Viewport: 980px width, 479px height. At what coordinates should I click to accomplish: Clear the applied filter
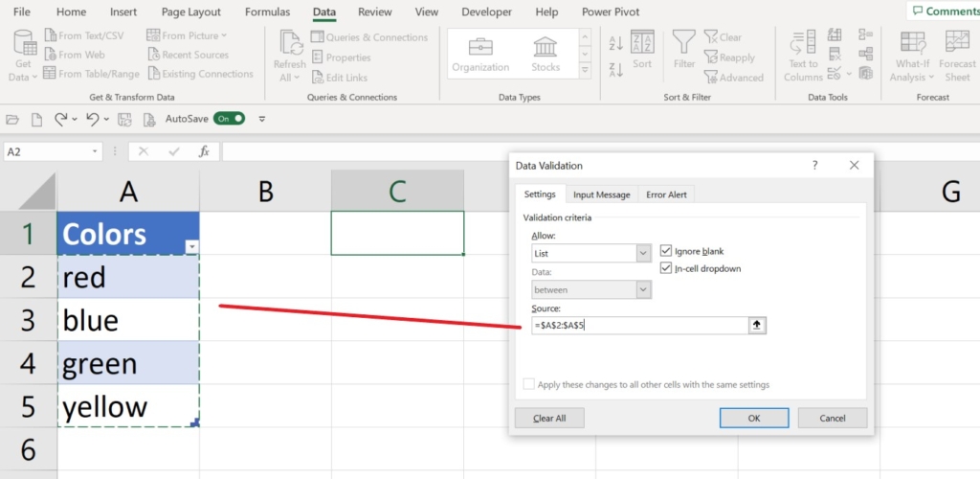point(723,37)
